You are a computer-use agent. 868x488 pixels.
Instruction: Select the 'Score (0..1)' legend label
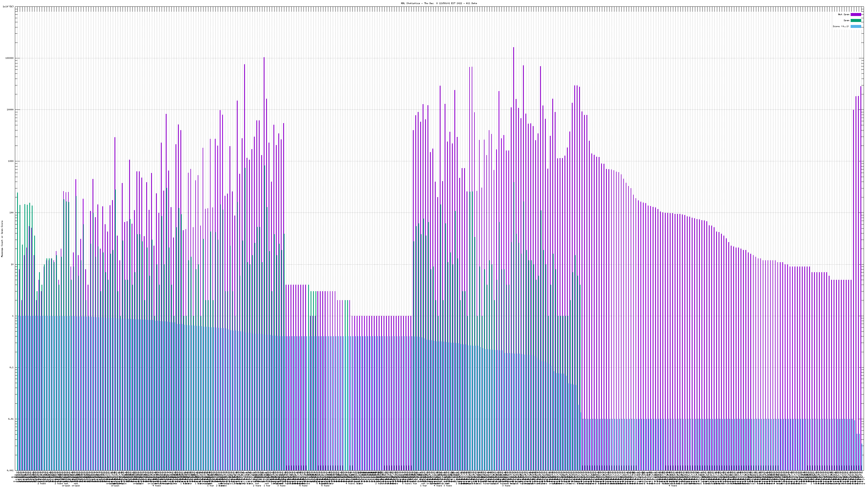click(841, 26)
